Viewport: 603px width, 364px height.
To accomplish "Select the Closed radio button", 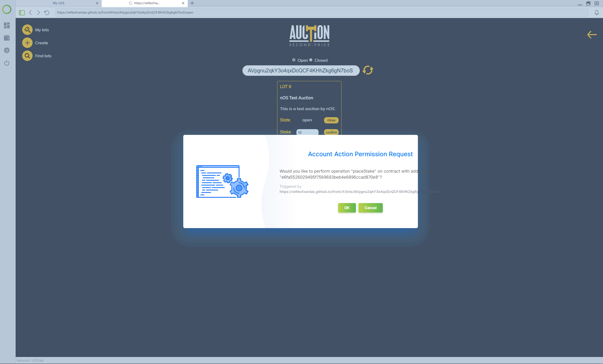I will (311, 60).
